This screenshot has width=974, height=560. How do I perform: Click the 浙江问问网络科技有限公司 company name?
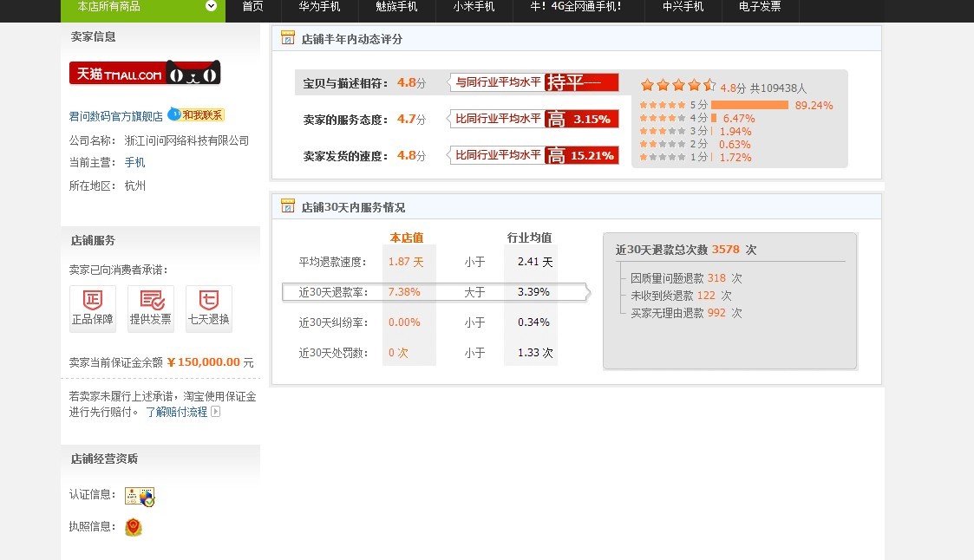[x=186, y=141]
